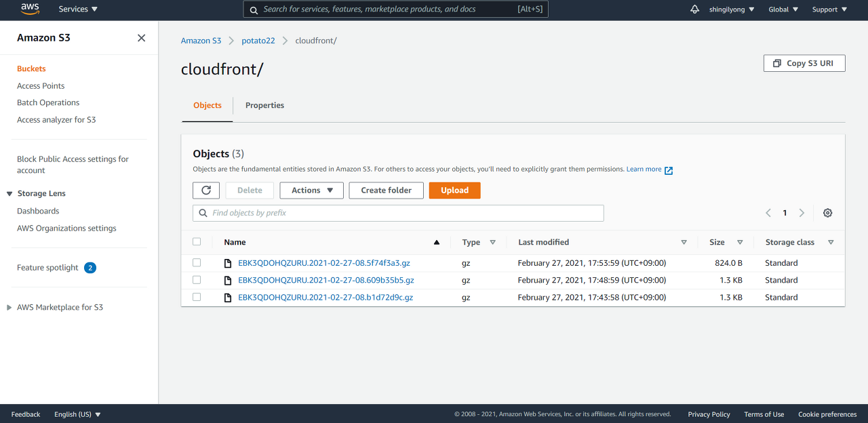
Task: Open the Actions dropdown button
Action: [x=312, y=190]
